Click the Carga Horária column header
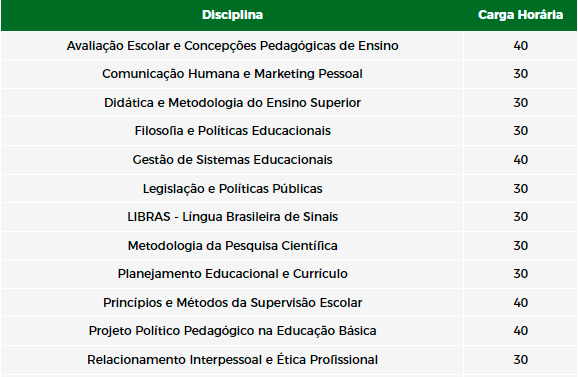 pos(520,15)
